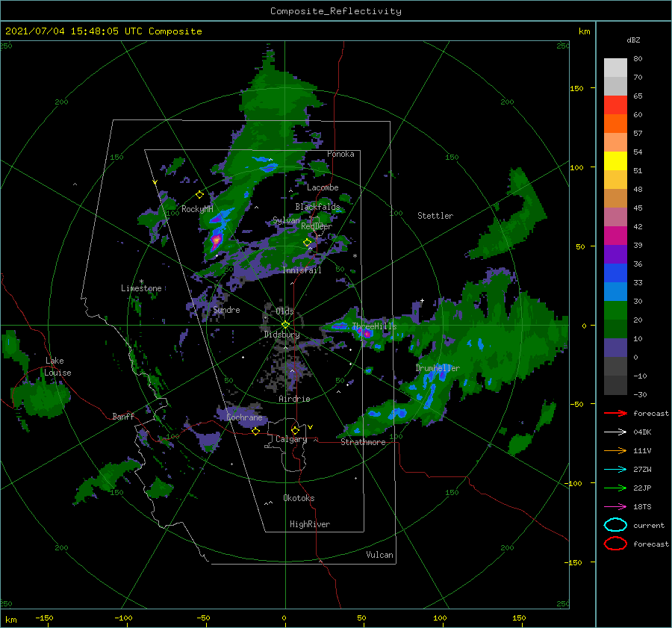
Task: Click the cyan 27ZW arrow legend entry
Action: 615,469
